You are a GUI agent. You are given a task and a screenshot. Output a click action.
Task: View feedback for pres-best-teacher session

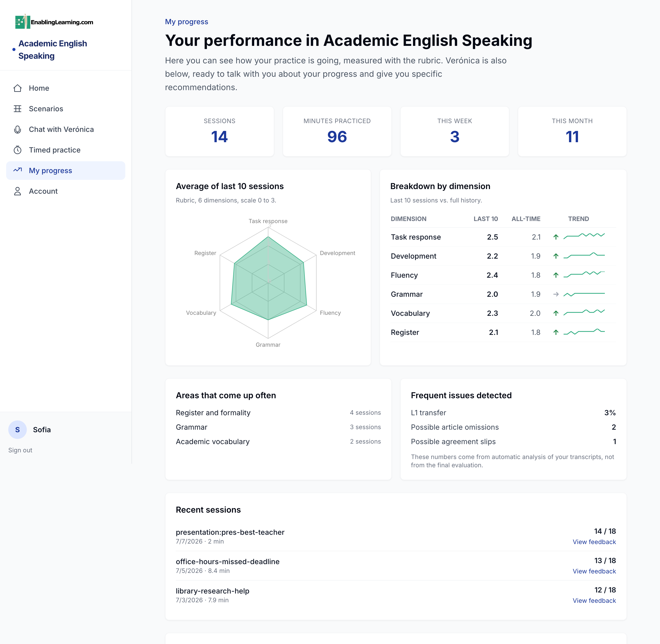tap(594, 542)
